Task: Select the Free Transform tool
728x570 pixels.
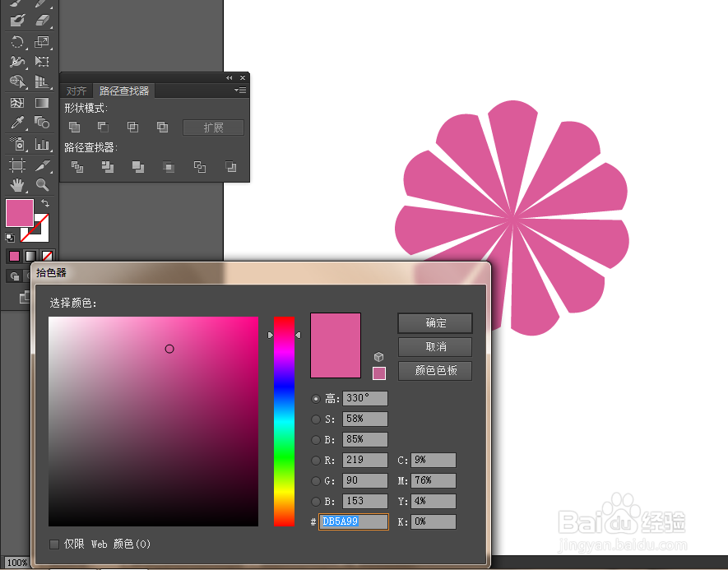Action: tap(42, 61)
